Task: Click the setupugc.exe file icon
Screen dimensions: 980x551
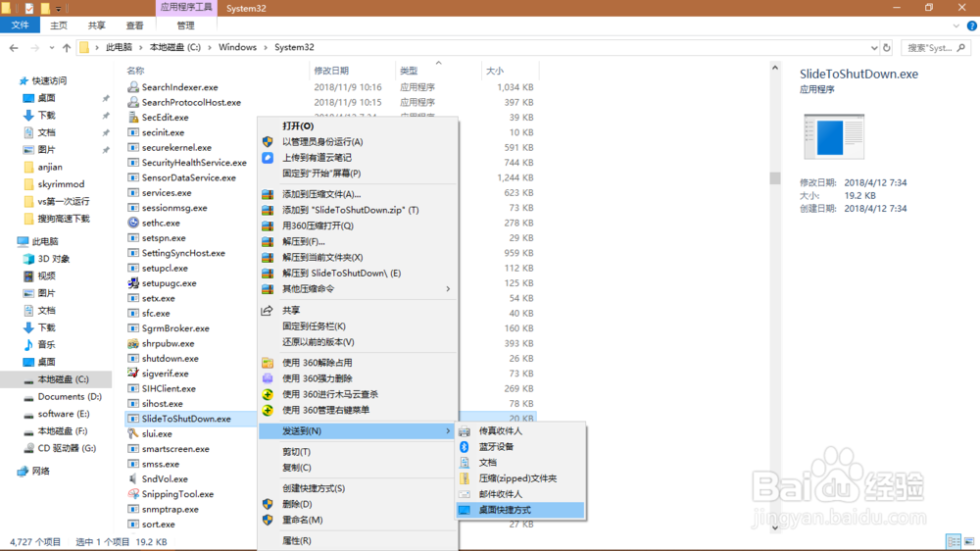Action: tap(133, 283)
